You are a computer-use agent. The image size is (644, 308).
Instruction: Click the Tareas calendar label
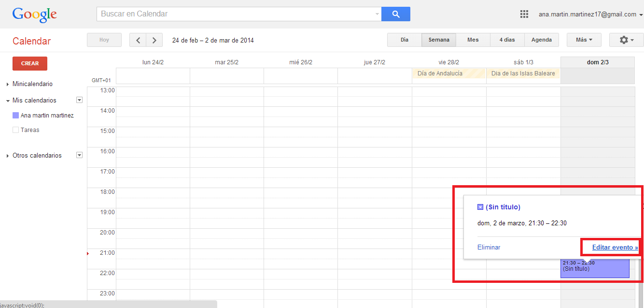pyautogui.click(x=30, y=130)
